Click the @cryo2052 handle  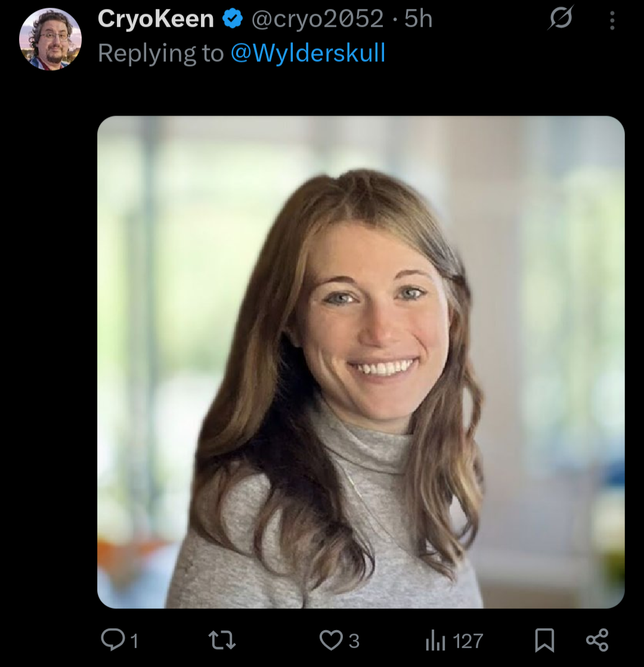click(317, 20)
